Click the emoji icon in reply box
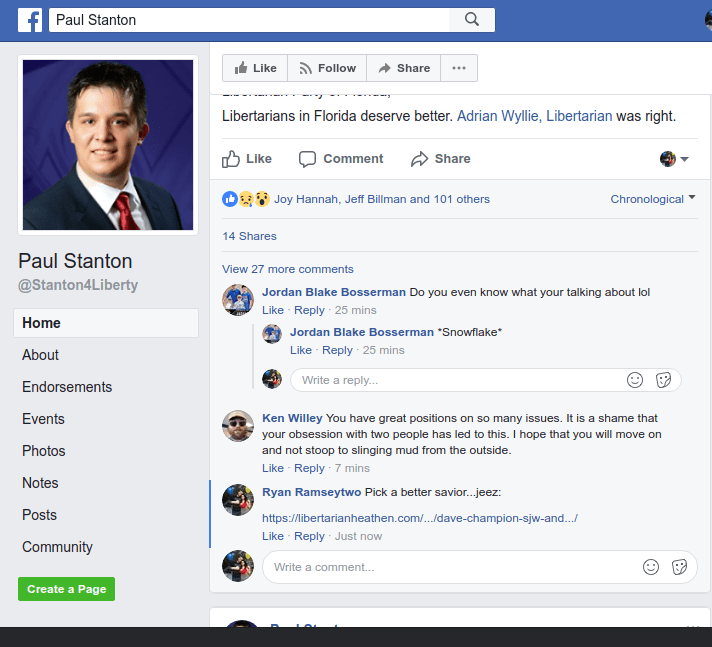Image resolution: width=712 pixels, height=647 pixels. pos(634,380)
